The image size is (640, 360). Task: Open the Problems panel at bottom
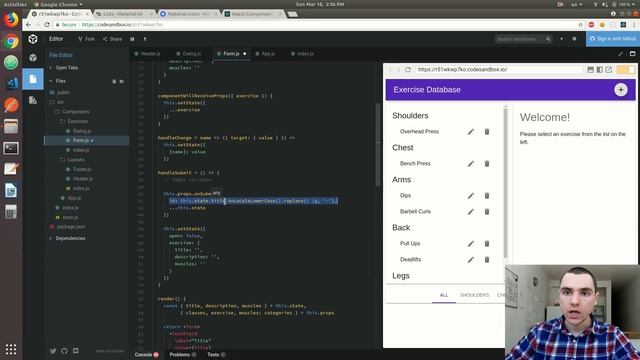pos(182,355)
